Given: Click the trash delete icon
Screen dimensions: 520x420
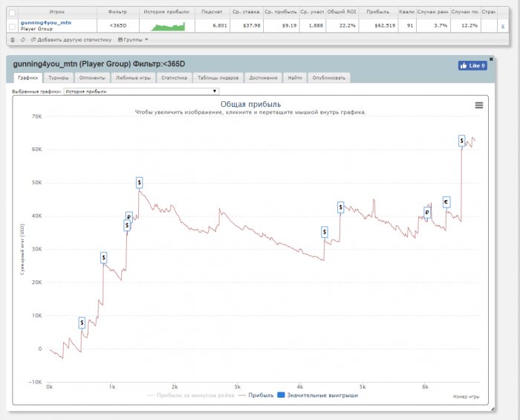Looking at the screenshot, I should tap(12, 39).
